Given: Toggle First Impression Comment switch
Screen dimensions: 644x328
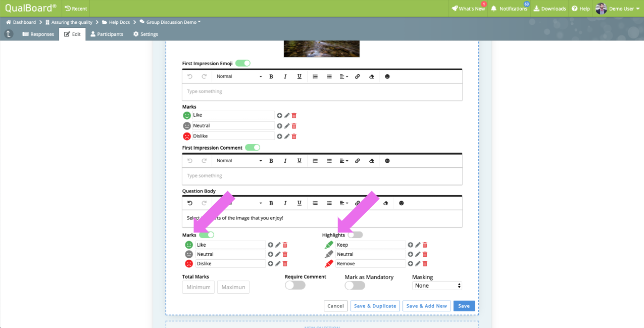Looking at the screenshot, I should pyautogui.click(x=253, y=148).
